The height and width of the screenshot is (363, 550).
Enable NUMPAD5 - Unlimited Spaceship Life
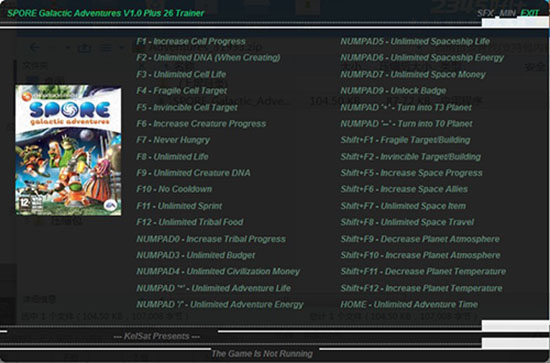[415, 41]
